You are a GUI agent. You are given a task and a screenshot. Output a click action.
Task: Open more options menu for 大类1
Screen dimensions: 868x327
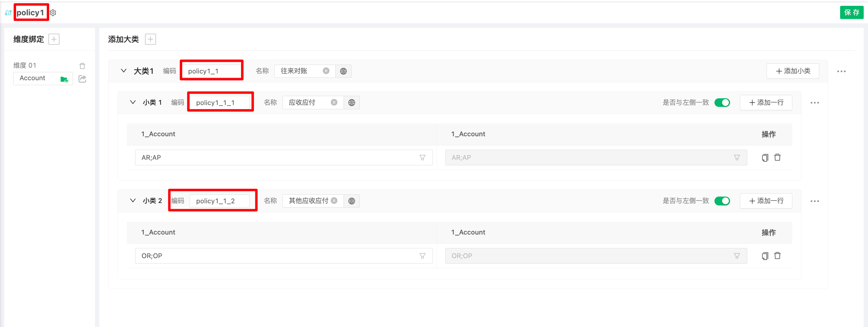(841, 71)
